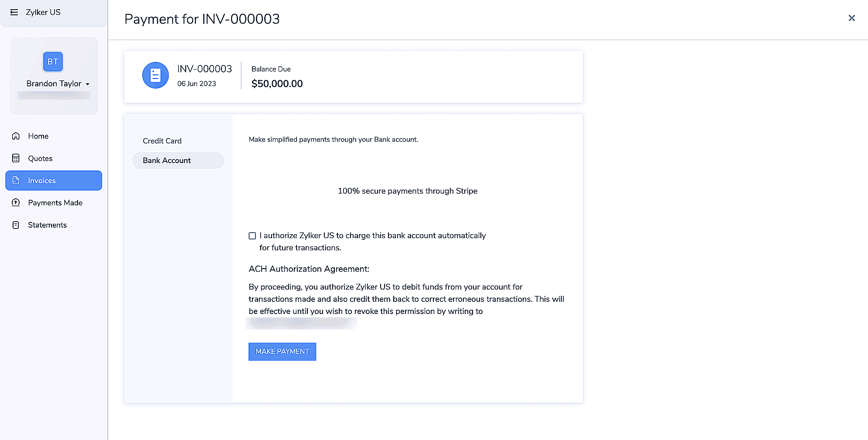Select the Credit Card payment tab

point(162,141)
